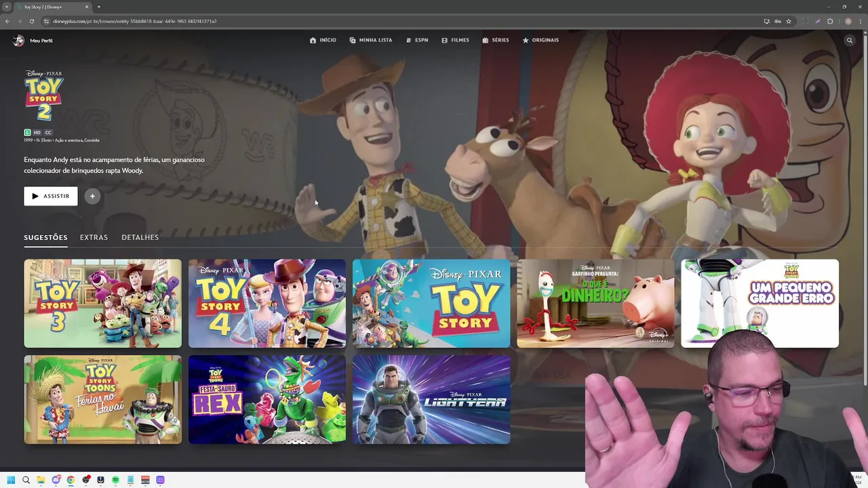
Task: Close the Toy Story 2 Disney+ tab
Action: click(x=87, y=7)
